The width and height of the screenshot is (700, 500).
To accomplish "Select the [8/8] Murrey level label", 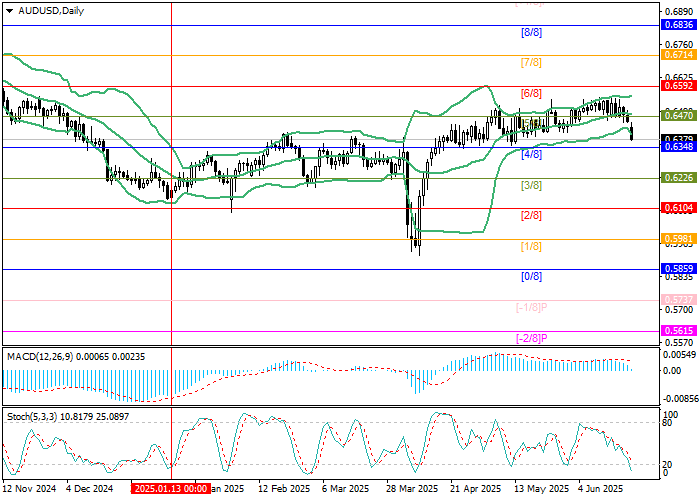I will tap(531, 32).
